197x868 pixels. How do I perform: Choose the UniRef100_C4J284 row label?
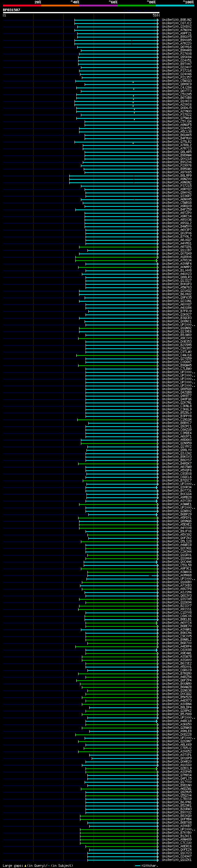[x=176, y=88]
